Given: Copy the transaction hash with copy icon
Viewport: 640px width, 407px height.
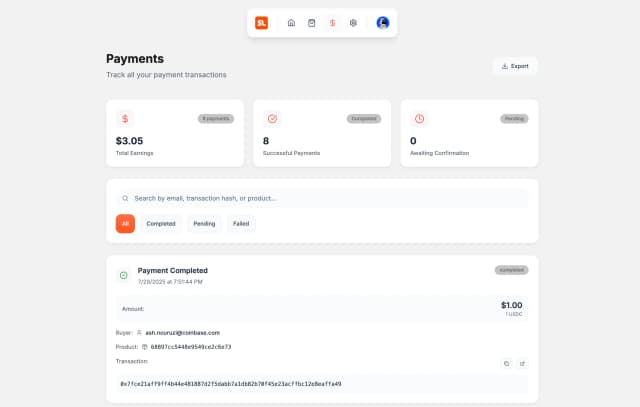Looking at the screenshot, I should tap(506, 363).
